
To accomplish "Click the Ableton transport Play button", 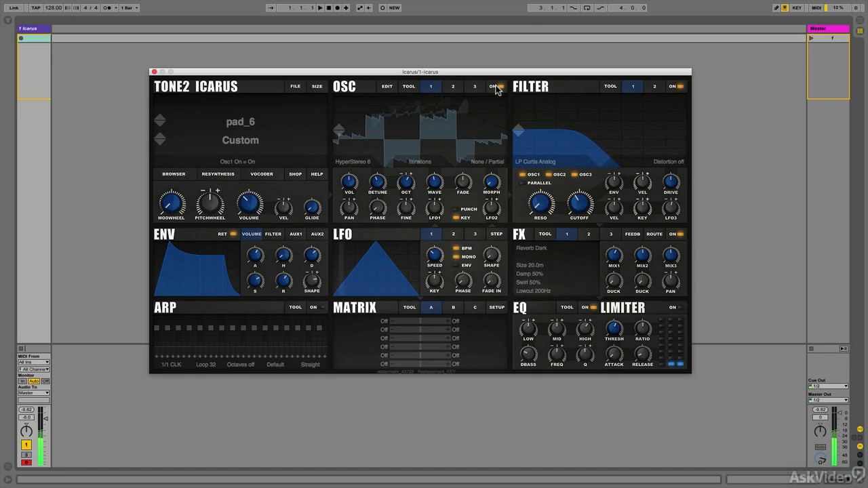I will (321, 8).
